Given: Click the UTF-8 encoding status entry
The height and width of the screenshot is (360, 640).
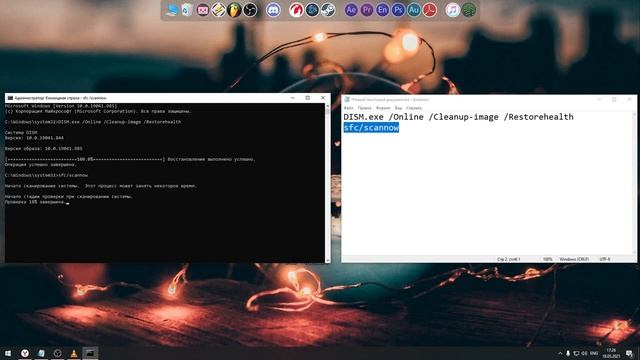Looking at the screenshot, I should (605, 259).
